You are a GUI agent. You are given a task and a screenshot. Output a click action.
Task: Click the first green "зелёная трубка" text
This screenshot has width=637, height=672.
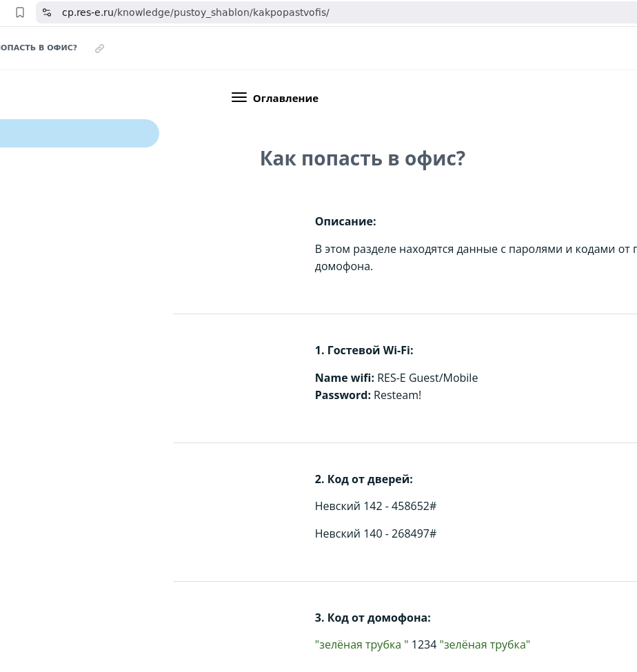point(361,644)
